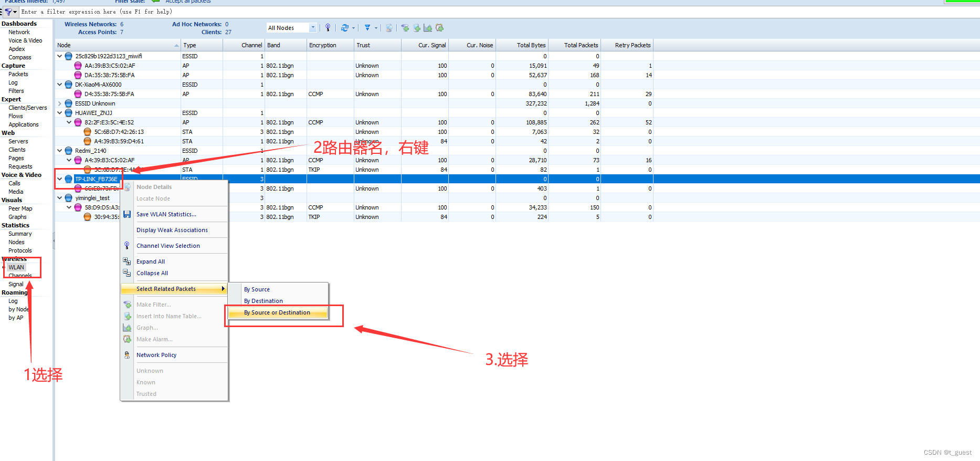980x461 pixels.
Task: Open the Network dashboard in sidebar
Action: coord(19,32)
